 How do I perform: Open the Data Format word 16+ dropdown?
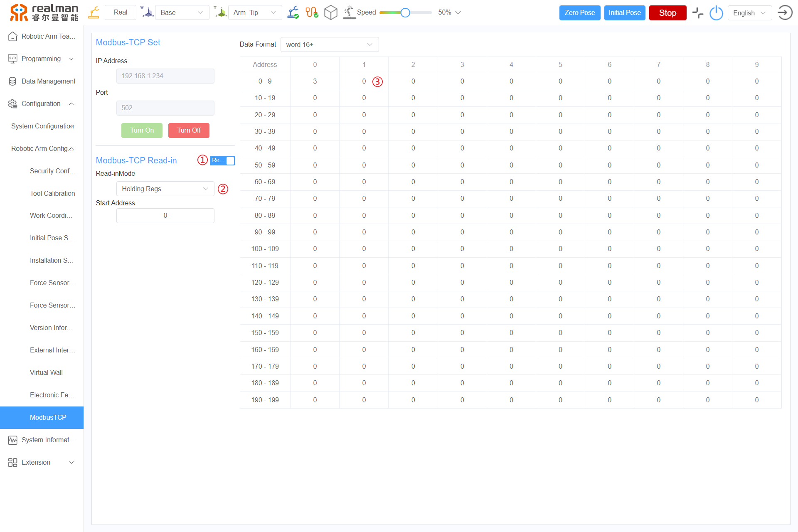(329, 44)
